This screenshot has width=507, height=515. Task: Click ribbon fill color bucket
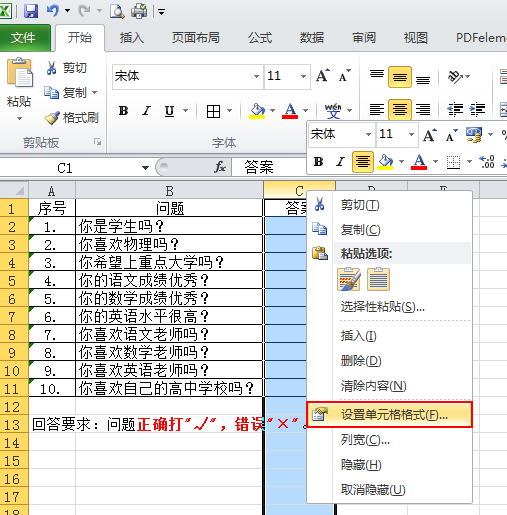click(257, 111)
